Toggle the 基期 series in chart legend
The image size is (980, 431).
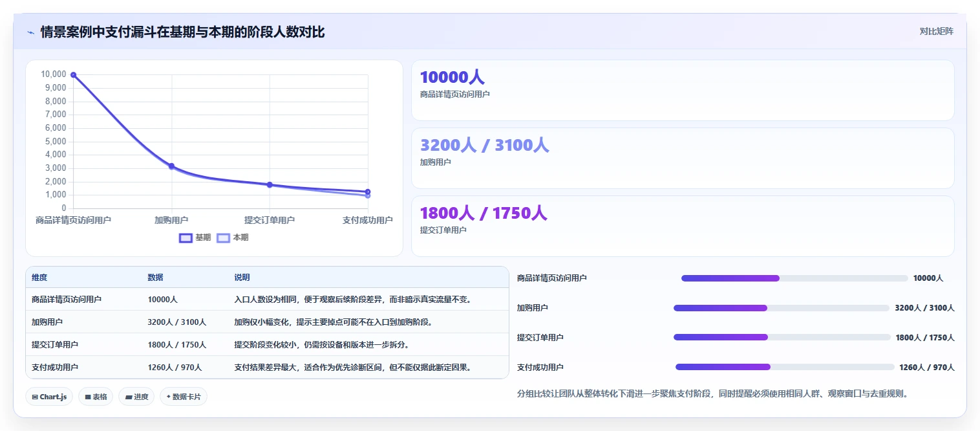195,238
